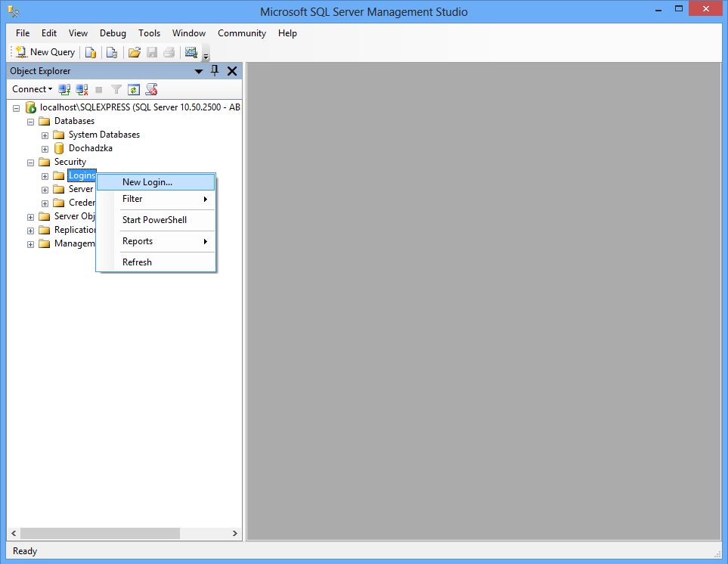Viewport: 728px width, 564px height.
Task: Click the Stop square icon in Object Explorer
Action: (98, 90)
